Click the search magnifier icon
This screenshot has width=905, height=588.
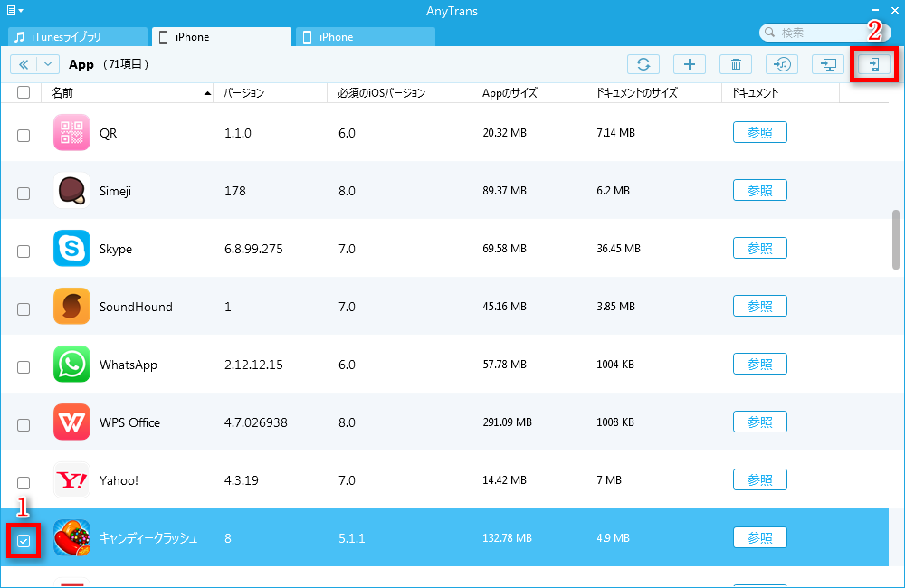pyautogui.click(x=769, y=33)
